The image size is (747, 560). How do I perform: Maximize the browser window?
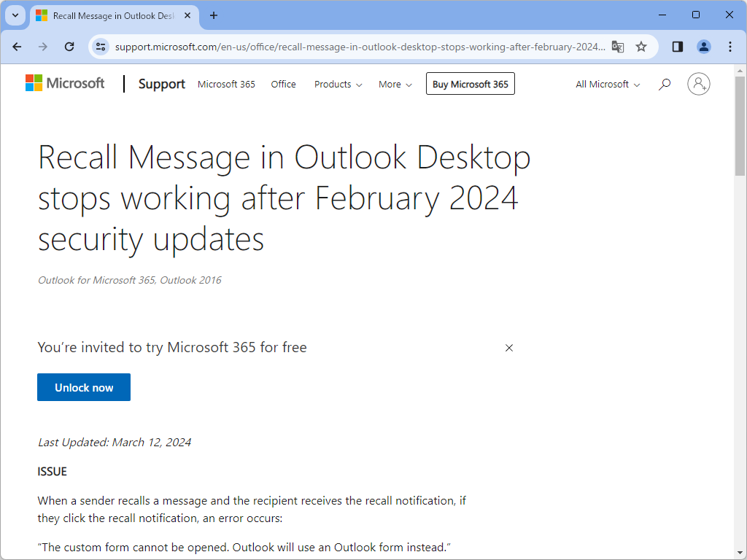pos(695,15)
